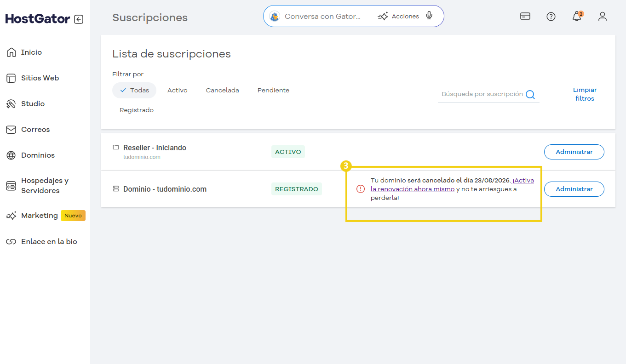The height and width of the screenshot is (364, 626).
Task: Select the Todas filter chip
Action: click(x=134, y=91)
